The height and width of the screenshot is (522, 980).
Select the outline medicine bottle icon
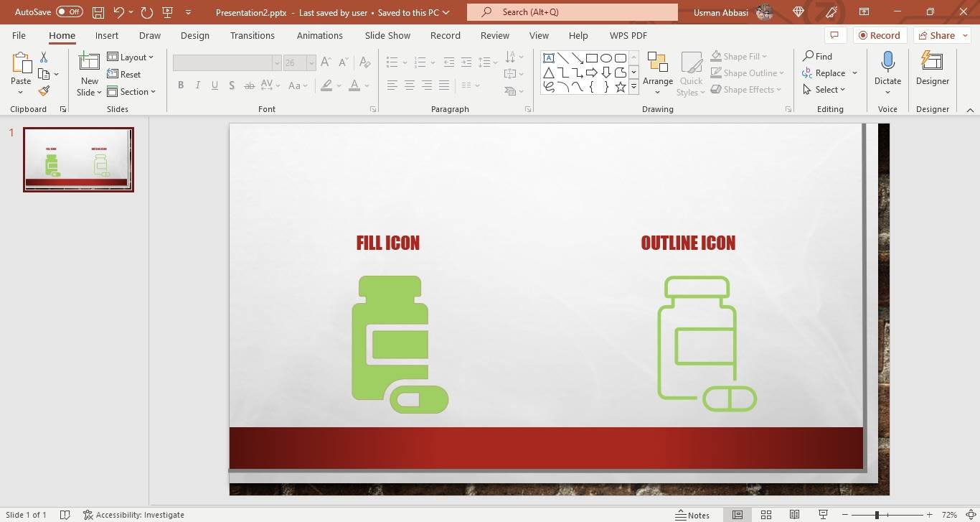tap(707, 344)
